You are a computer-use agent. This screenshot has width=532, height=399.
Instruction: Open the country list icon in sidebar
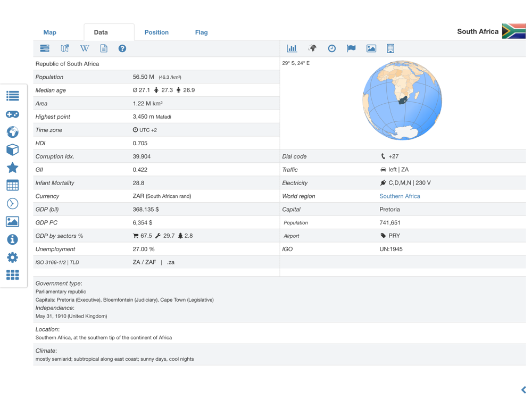(x=13, y=96)
